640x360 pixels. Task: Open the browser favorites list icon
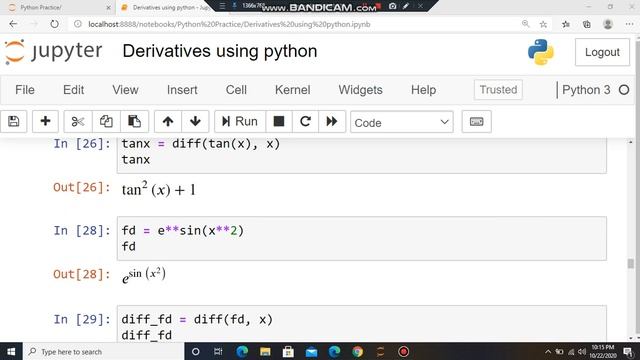(566, 24)
